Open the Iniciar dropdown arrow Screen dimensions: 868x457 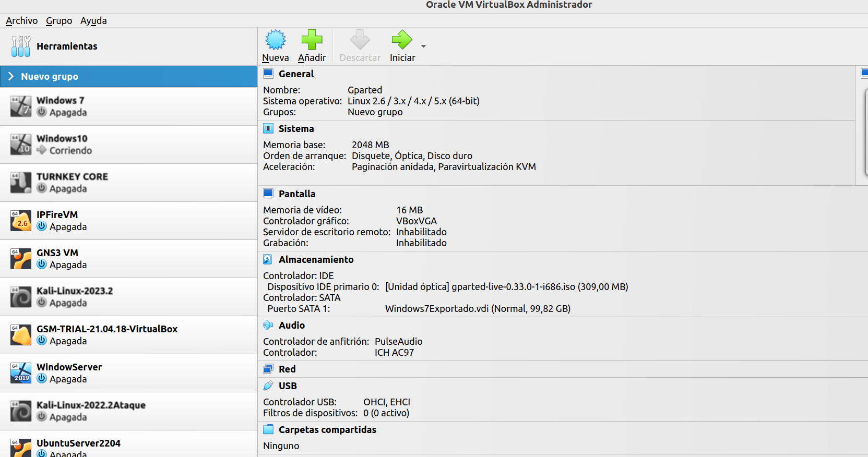pyautogui.click(x=423, y=46)
